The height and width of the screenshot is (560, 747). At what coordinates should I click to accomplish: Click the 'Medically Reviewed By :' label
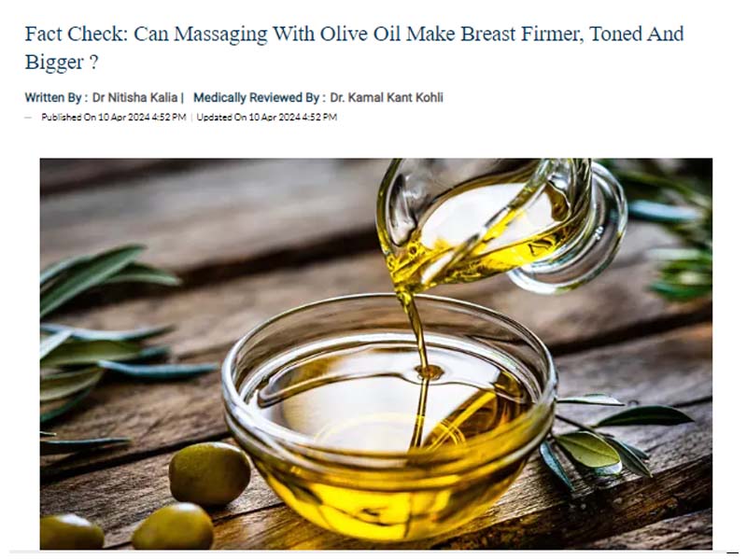pos(260,98)
